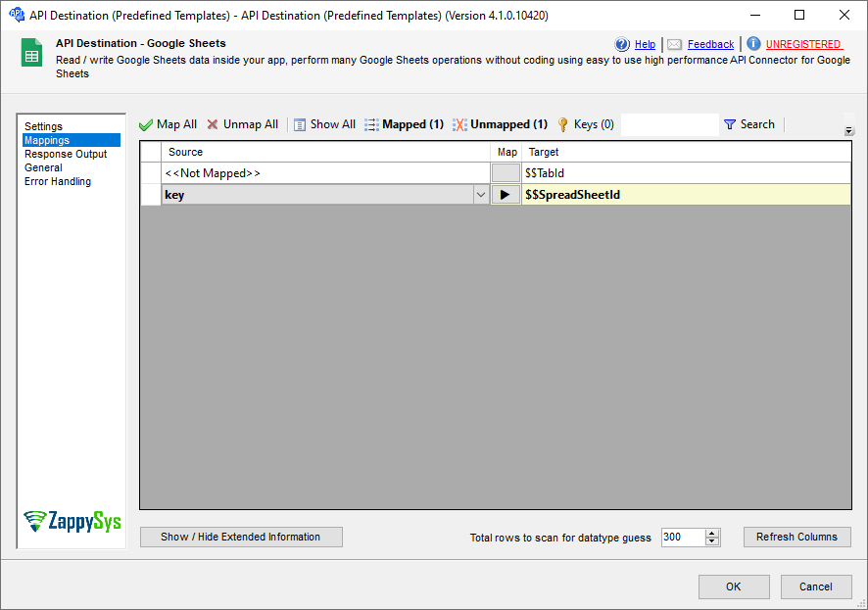Minimize the API Destination window
Viewport: 868px width, 610px height.
(755, 15)
